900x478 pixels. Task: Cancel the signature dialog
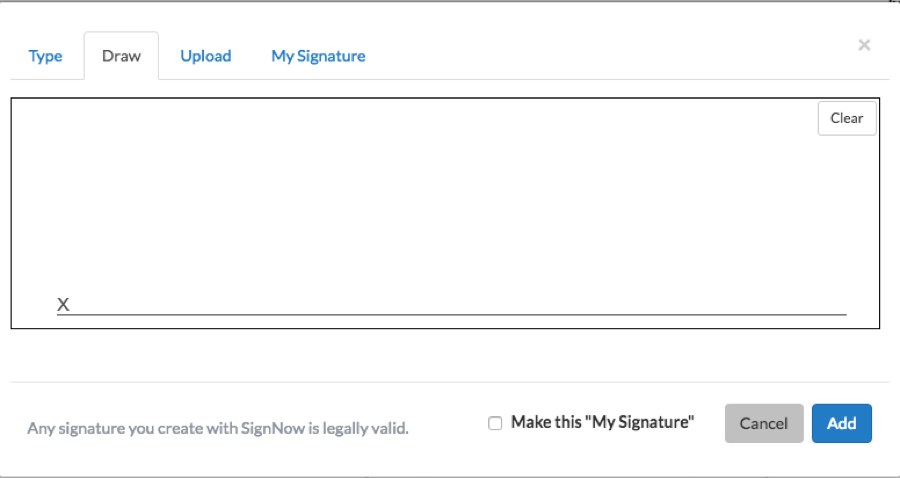764,423
